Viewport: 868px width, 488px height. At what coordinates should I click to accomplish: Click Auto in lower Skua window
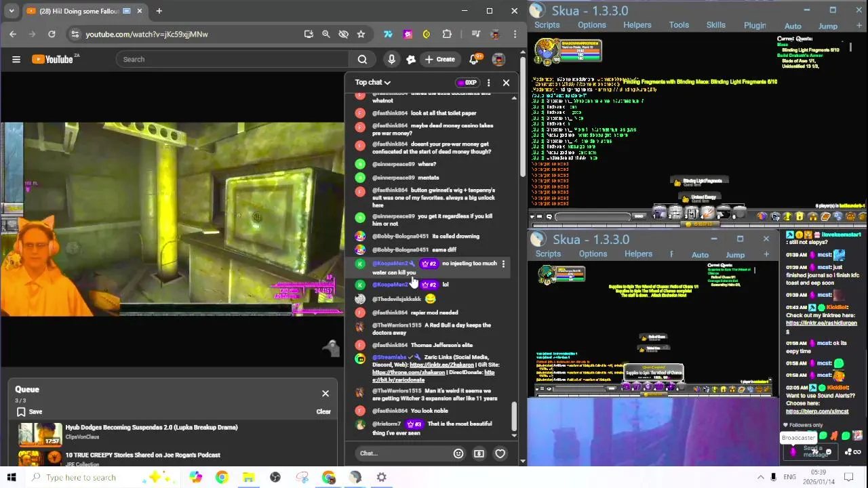[x=700, y=255]
